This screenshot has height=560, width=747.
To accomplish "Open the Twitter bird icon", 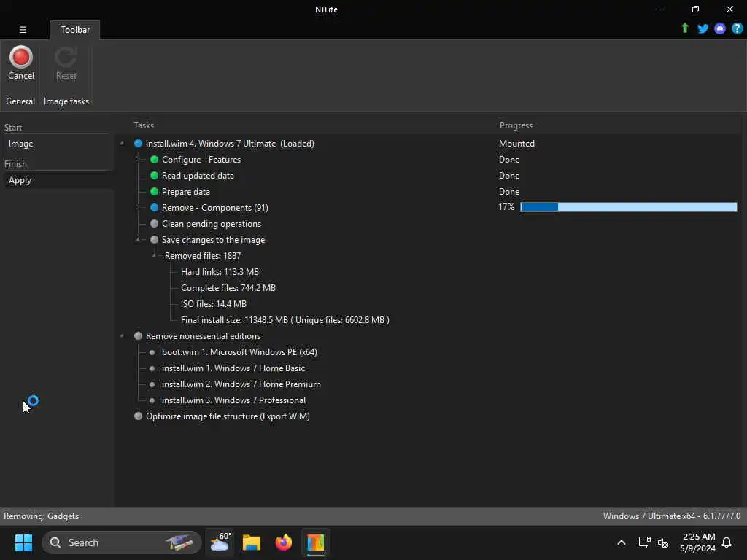I will [x=703, y=28].
